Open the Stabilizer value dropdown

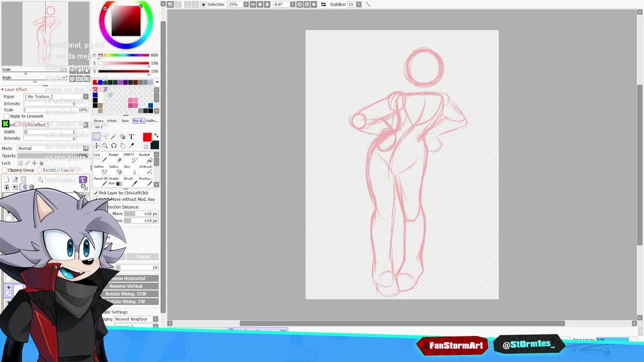coord(359,4)
